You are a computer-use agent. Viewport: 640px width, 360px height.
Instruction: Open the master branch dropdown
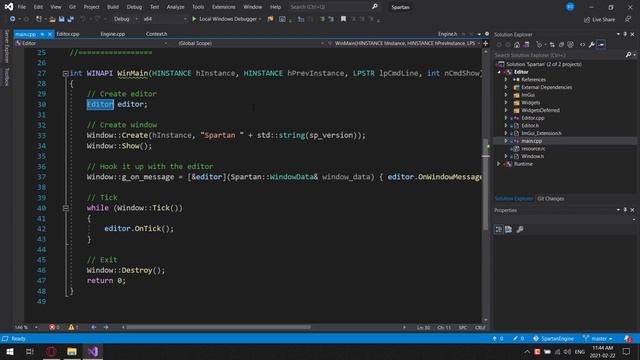tap(598, 339)
